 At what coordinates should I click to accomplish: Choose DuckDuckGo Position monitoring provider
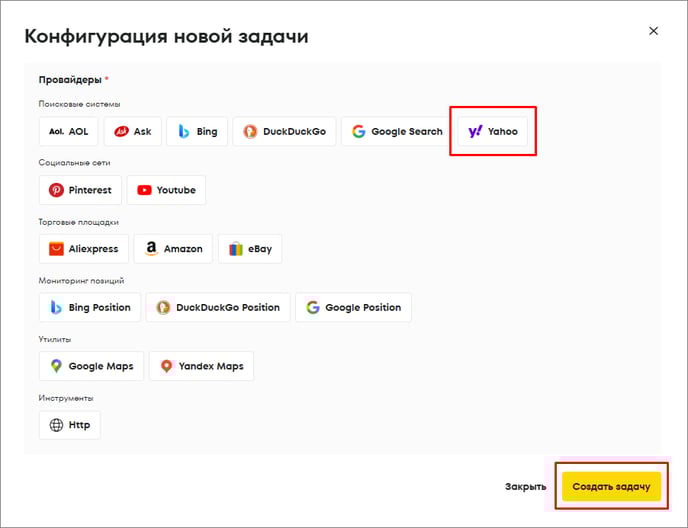218,307
